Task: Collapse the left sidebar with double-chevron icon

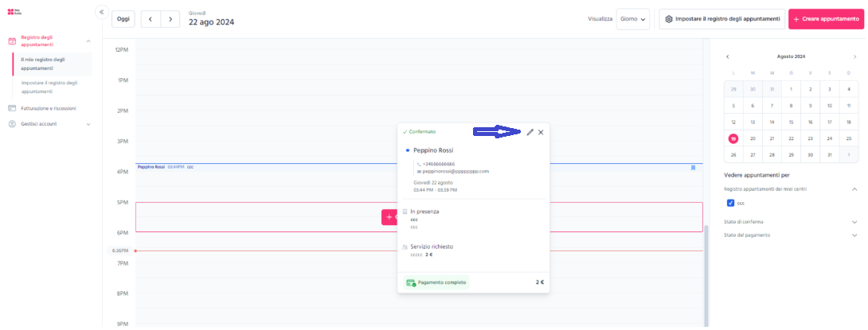Action: pyautogui.click(x=102, y=12)
